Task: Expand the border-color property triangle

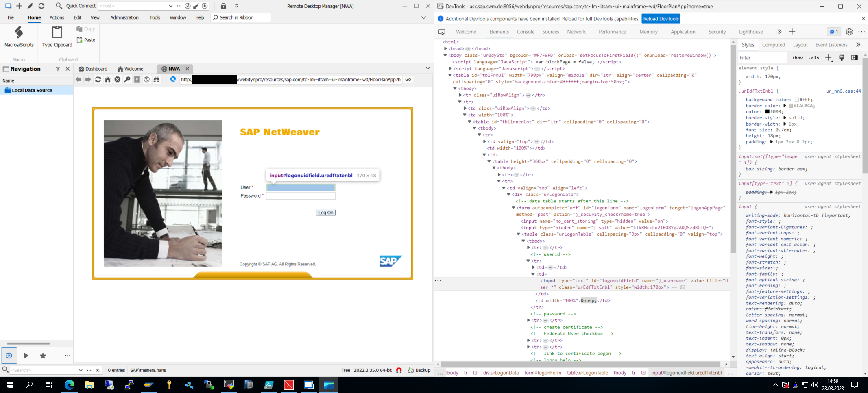Action: pos(785,106)
